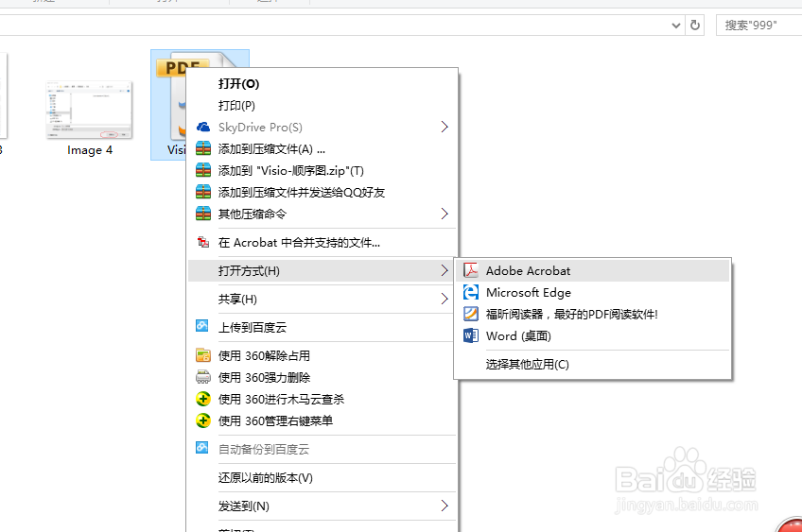Select 使用 360进行木马云查杀 menu entry
This screenshot has height=532, width=802.
tap(323, 399)
